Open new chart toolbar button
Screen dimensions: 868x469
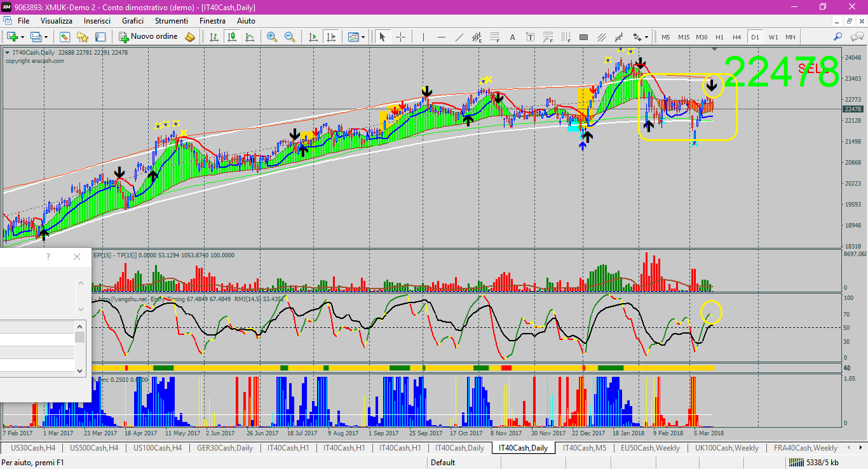click(x=13, y=37)
